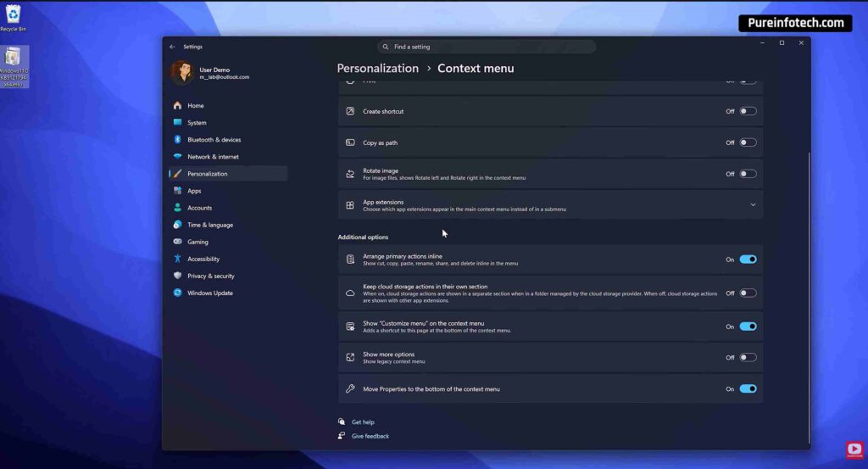Viewport: 868px width, 469px height.
Task: Click the Privacy & security shield icon
Action: click(x=177, y=276)
